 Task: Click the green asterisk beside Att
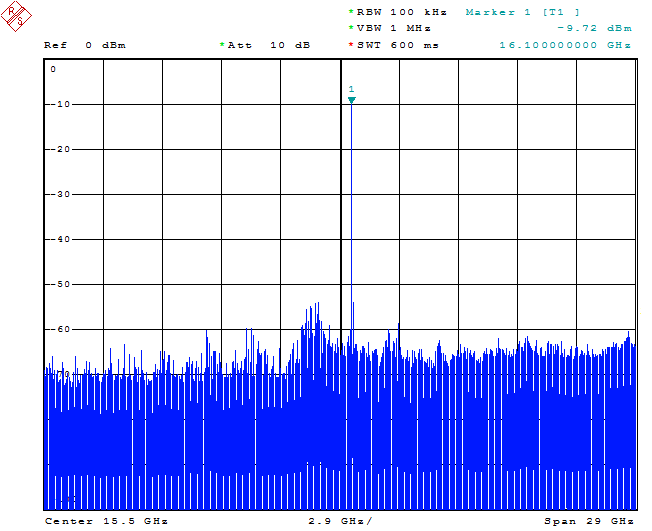click(x=222, y=44)
